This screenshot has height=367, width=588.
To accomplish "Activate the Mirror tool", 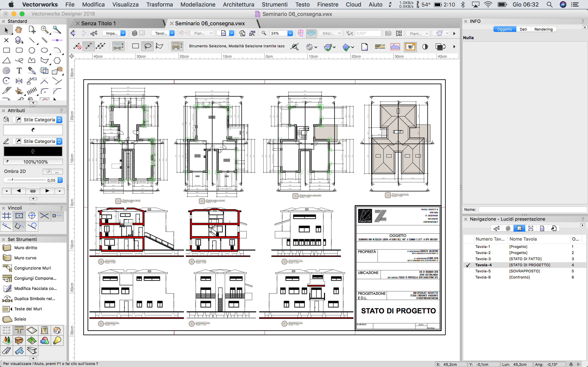I will click(x=19, y=81).
